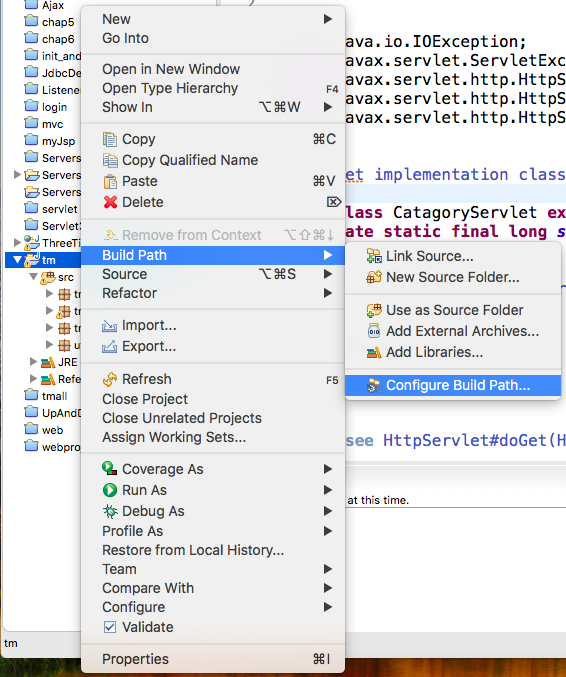
Task: Click the tm project icon in tree
Action: [x=32, y=260]
